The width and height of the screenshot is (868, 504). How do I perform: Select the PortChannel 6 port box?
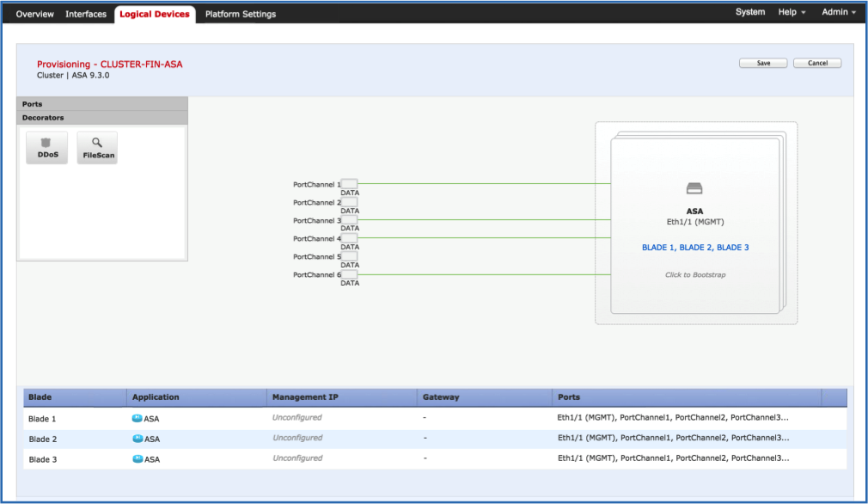tap(350, 274)
